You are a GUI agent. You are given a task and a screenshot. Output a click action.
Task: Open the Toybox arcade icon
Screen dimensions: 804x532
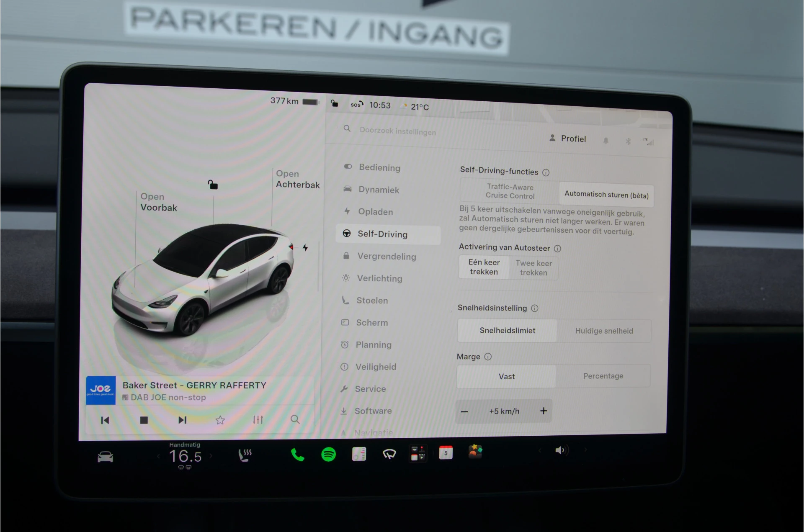[x=475, y=452]
